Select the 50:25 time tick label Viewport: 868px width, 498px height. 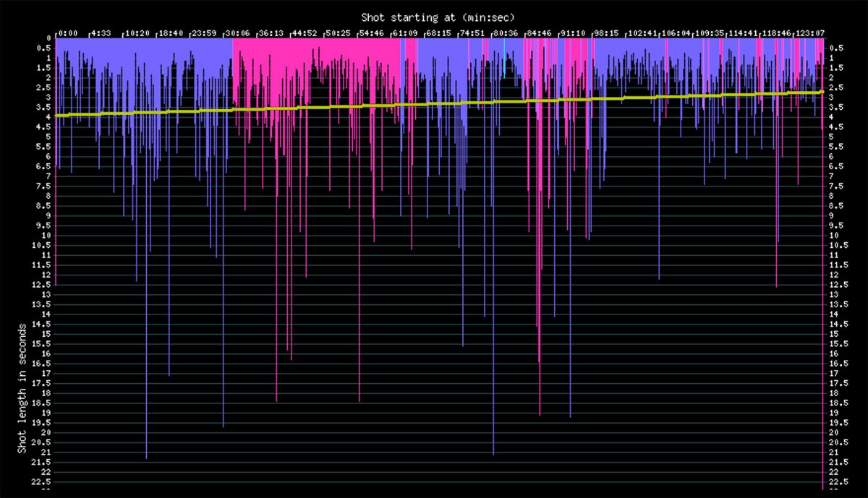338,33
